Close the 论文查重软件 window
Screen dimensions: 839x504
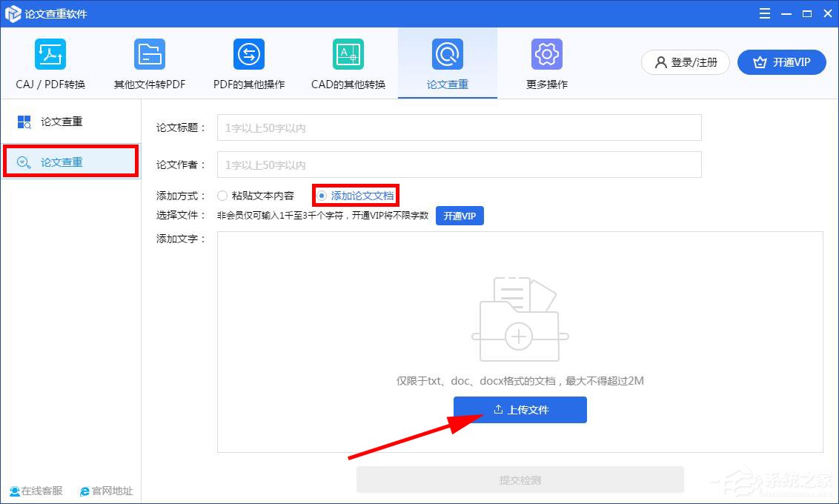click(x=828, y=13)
